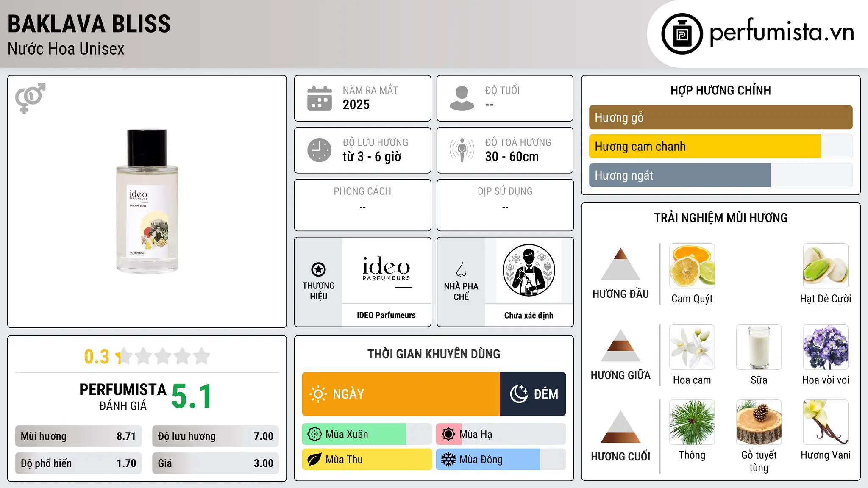868x488 pixels.
Task: Click the snowflake icon for Mùa Đông
Action: point(448,460)
